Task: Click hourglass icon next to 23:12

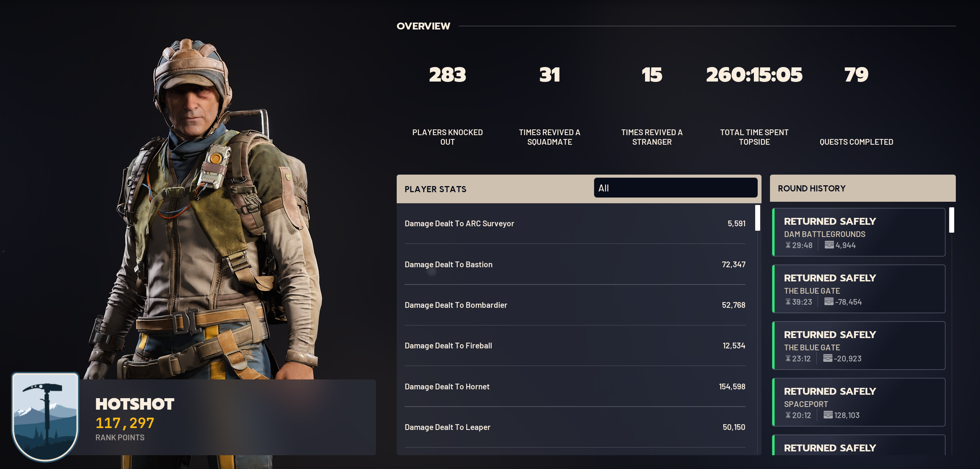Action: click(788, 358)
